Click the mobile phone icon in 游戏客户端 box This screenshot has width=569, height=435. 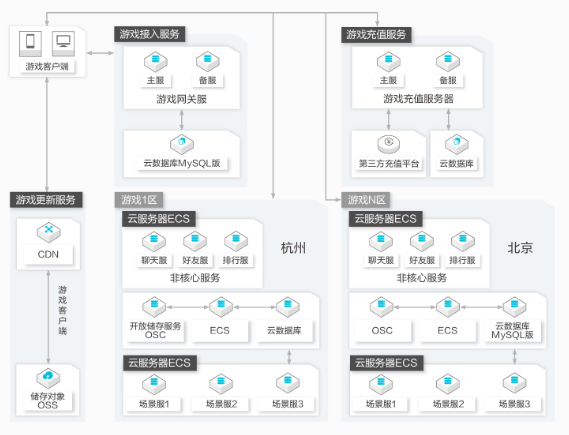coord(30,44)
